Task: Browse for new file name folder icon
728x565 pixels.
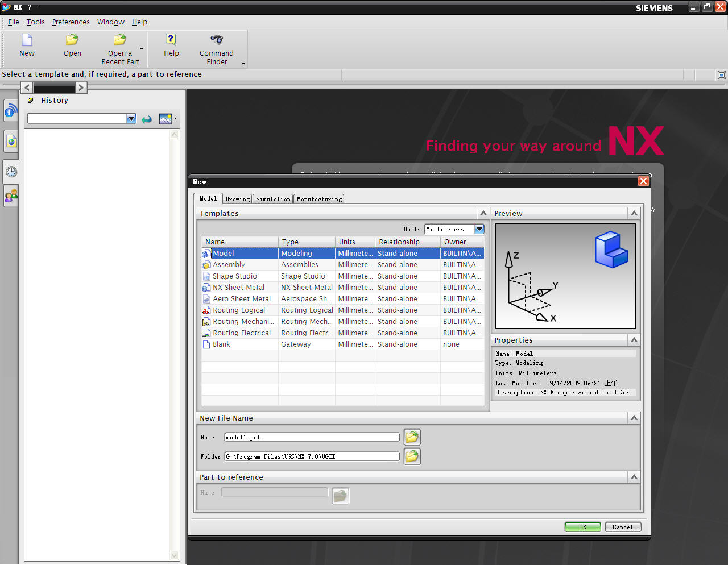Action: (412, 437)
